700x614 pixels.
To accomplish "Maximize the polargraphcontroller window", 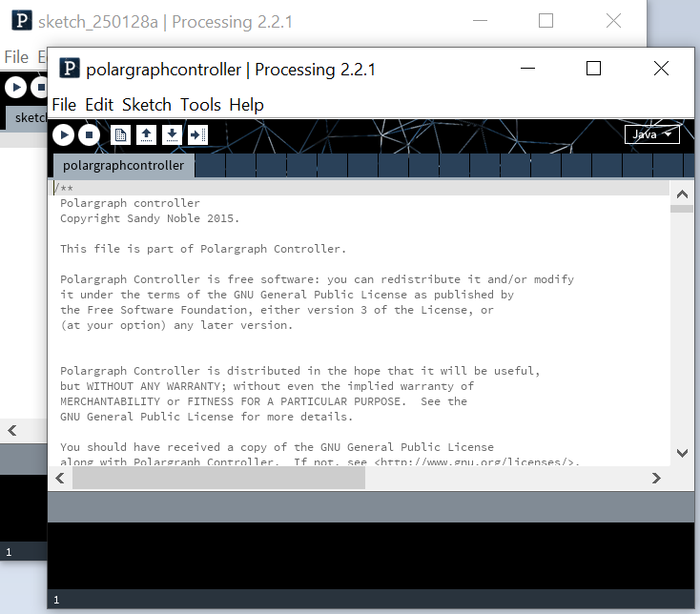I will 593,69.
